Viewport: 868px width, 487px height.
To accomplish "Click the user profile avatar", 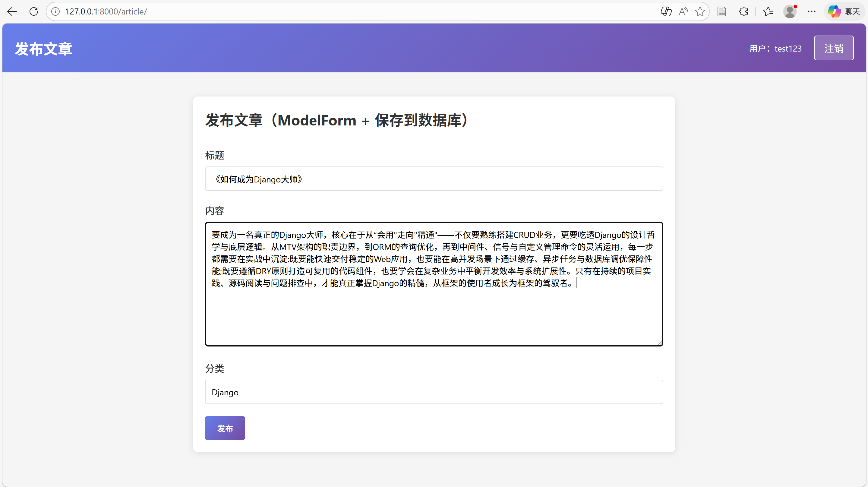I will pyautogui.click(x=790, y=11).
